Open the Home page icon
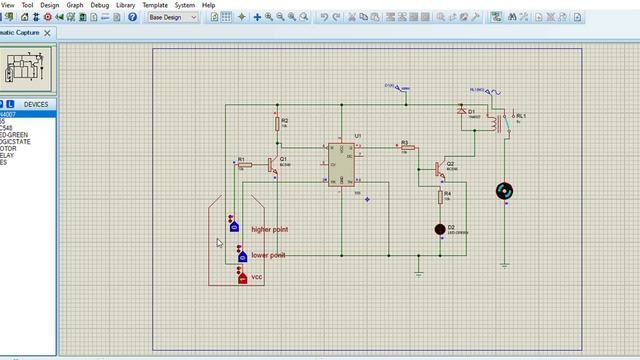 (x=24, y=17)
